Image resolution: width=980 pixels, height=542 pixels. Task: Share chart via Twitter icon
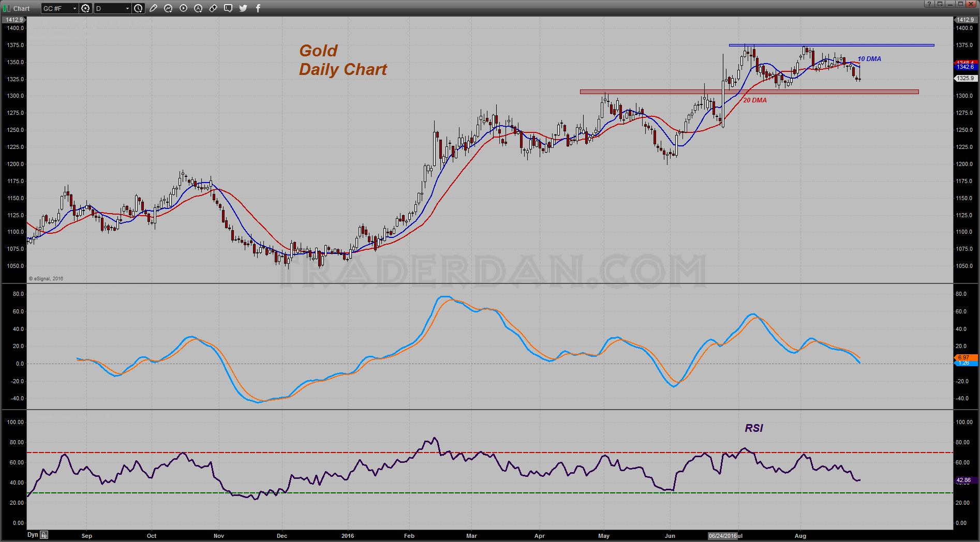click(x=243, y=8)
